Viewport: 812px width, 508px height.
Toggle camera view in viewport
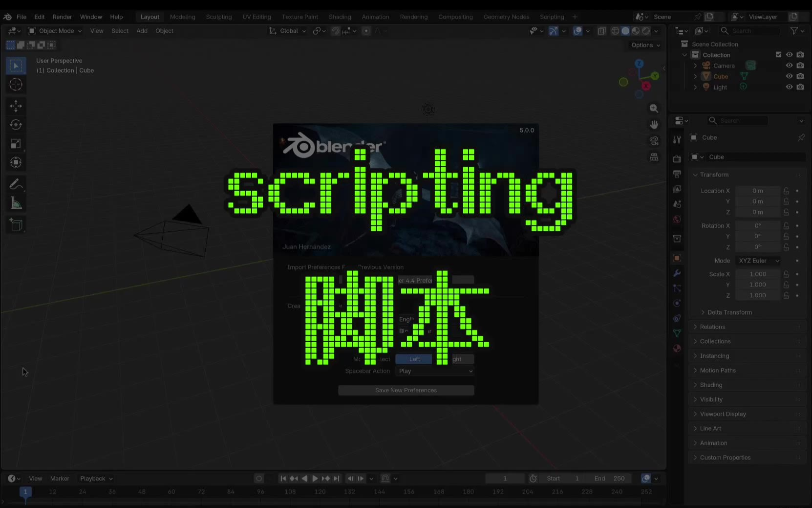click(x=654, y=141)
